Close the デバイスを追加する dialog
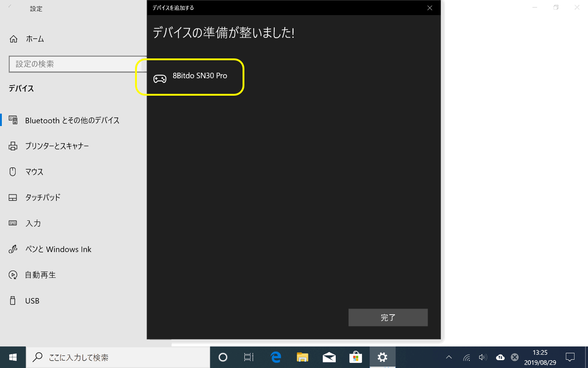This screenshot has height=368, width=588. pos(430,8)
